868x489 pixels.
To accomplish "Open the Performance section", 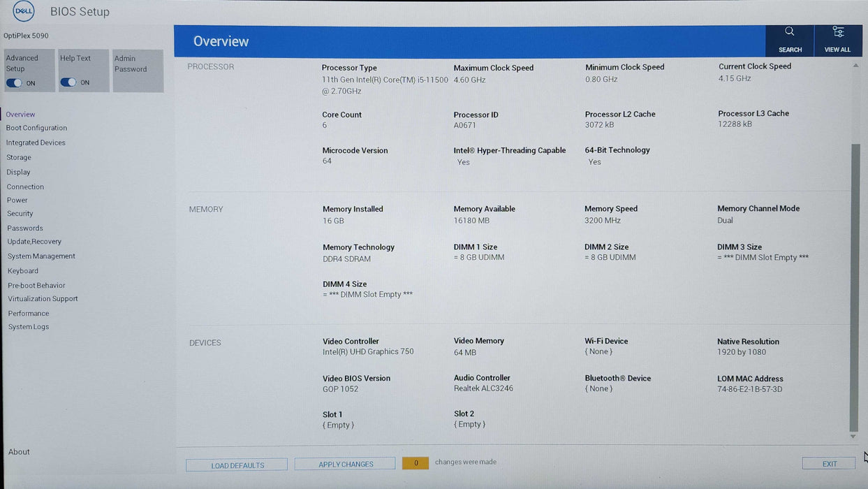I will coord(28,313).
